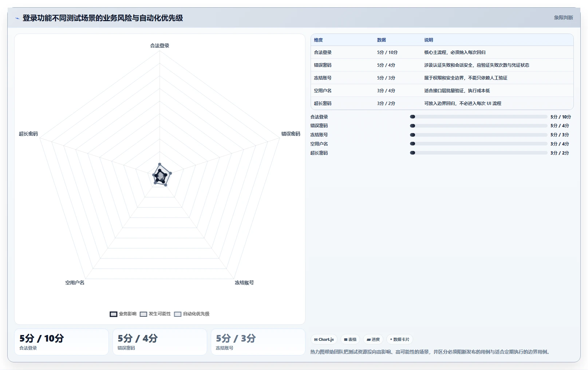Click the 空用户名 axis label on the radar chart
588x370 pixels.
click(x=75, y=283)
